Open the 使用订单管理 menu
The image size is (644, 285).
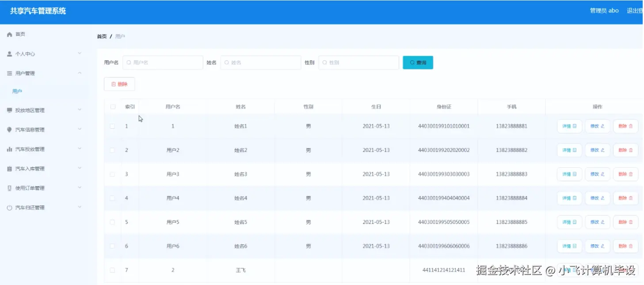[x=44, y=188]
